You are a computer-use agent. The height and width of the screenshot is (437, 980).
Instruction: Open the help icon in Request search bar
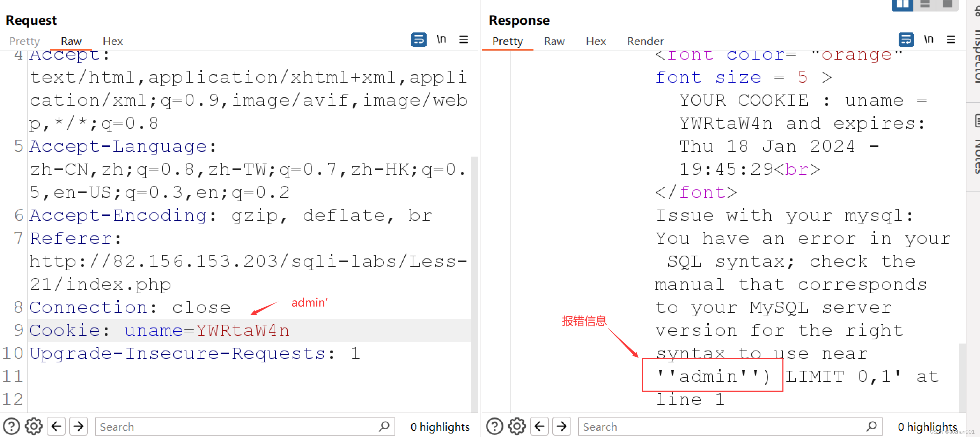point(12,426)
